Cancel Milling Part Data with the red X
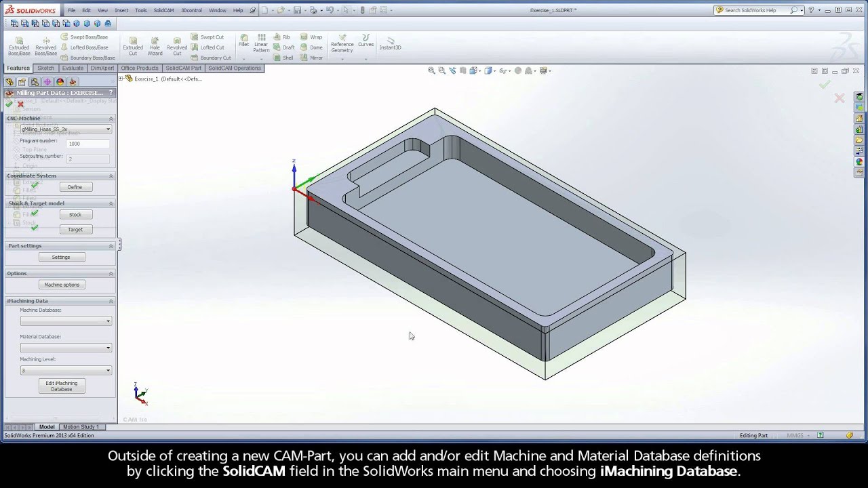The height and width of the screenshot is (488, 868). (20, 104)
